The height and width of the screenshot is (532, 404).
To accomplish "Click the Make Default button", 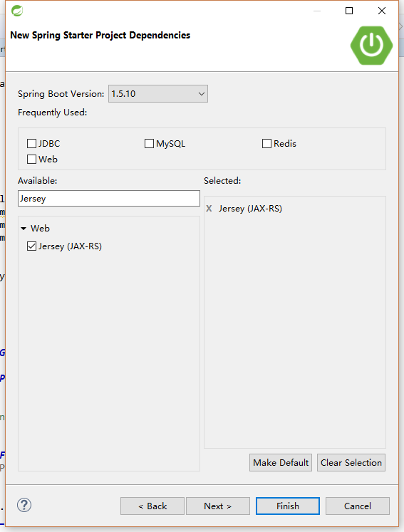I will click(x=281, y=462).
